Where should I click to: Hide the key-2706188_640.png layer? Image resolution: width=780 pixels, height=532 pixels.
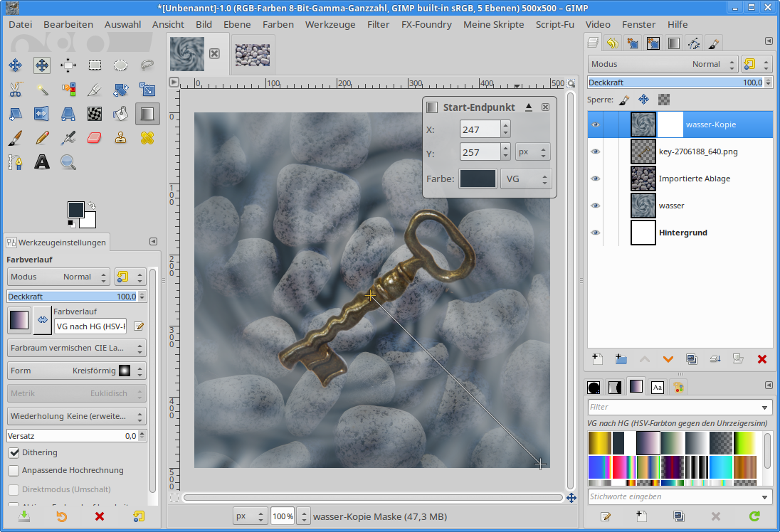point(596,151)
